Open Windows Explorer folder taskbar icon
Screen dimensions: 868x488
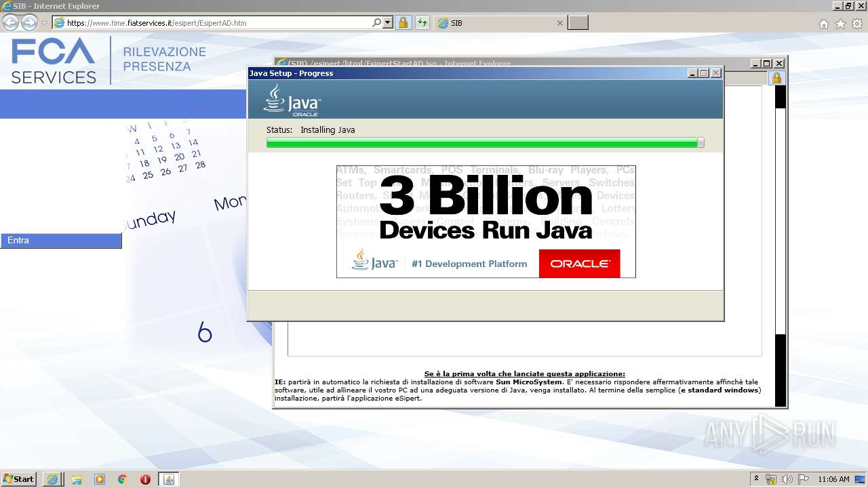click(77, 479)
